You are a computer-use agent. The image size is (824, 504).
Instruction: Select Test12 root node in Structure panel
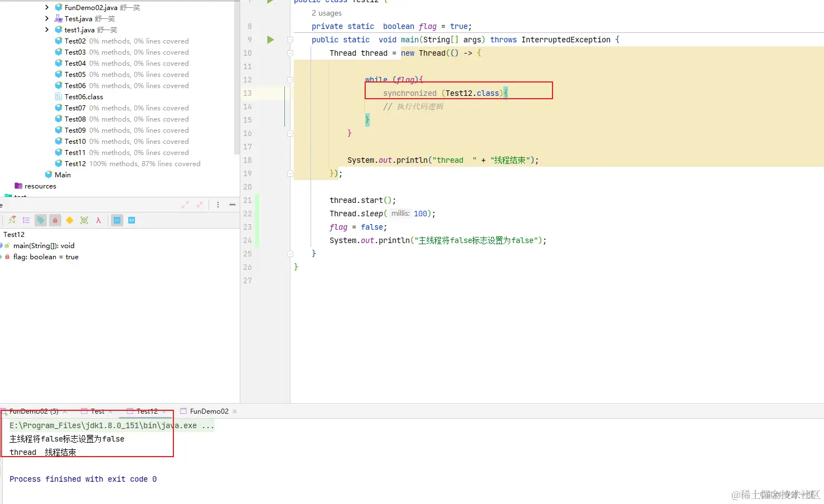[14, 234]
